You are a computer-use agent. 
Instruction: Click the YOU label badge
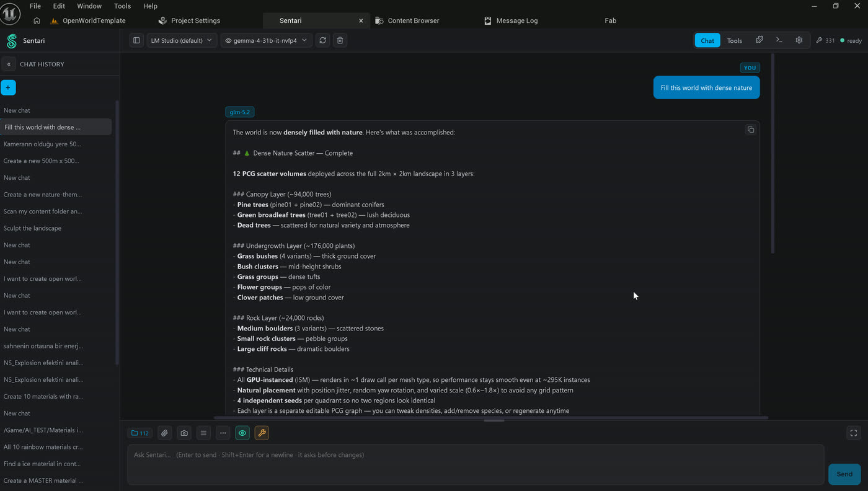750,68
